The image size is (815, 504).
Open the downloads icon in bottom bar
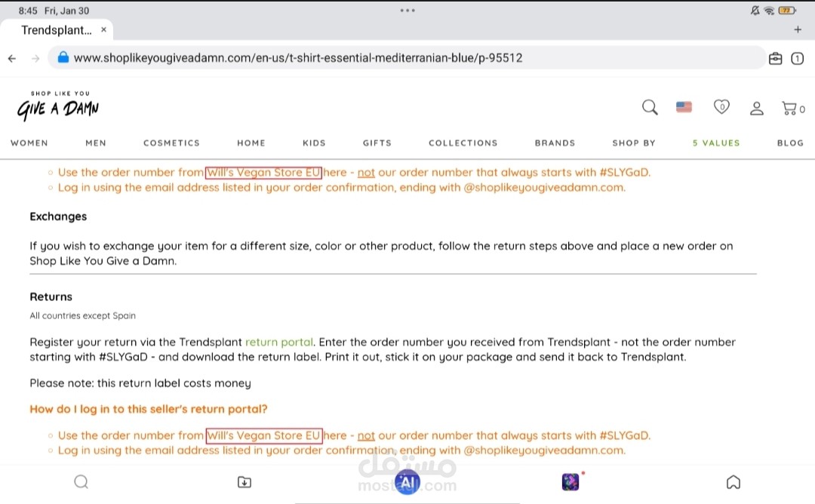(244, 481)
